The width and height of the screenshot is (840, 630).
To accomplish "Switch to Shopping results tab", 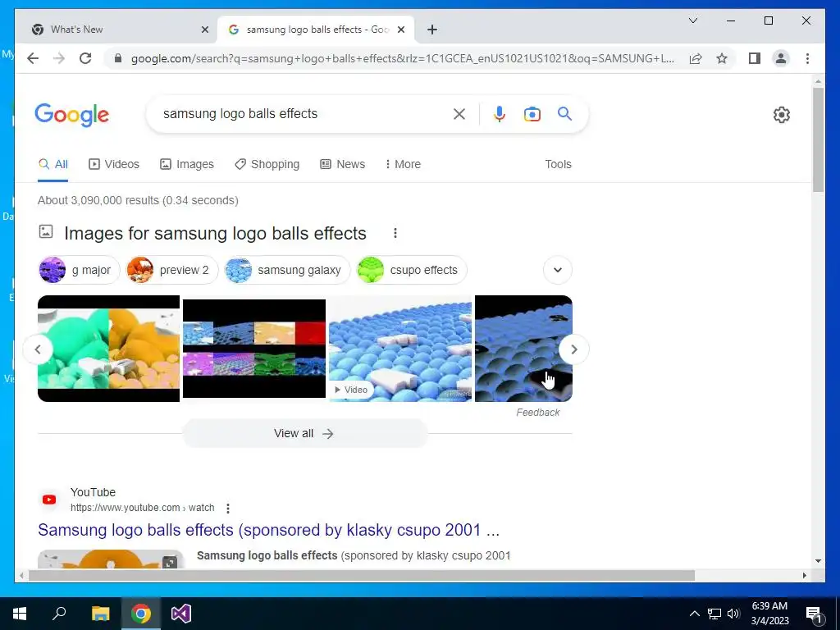I will [x=267, y=164].
